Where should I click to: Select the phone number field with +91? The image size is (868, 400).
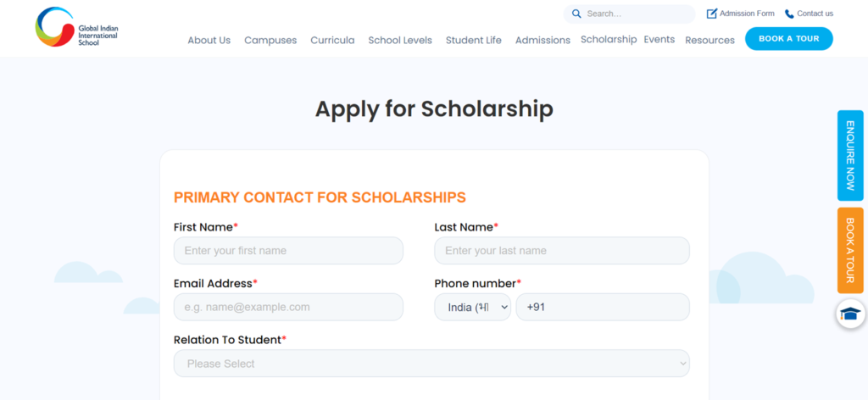pos(603,307)
